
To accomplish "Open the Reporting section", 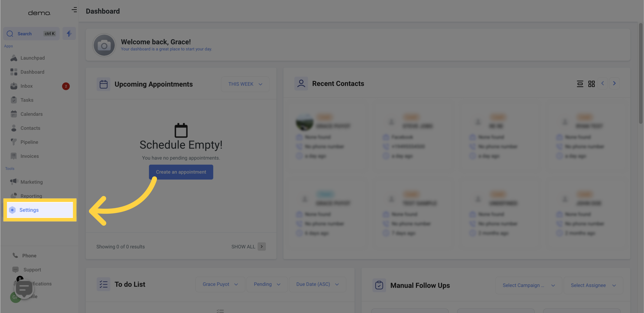I will (31, 196).
